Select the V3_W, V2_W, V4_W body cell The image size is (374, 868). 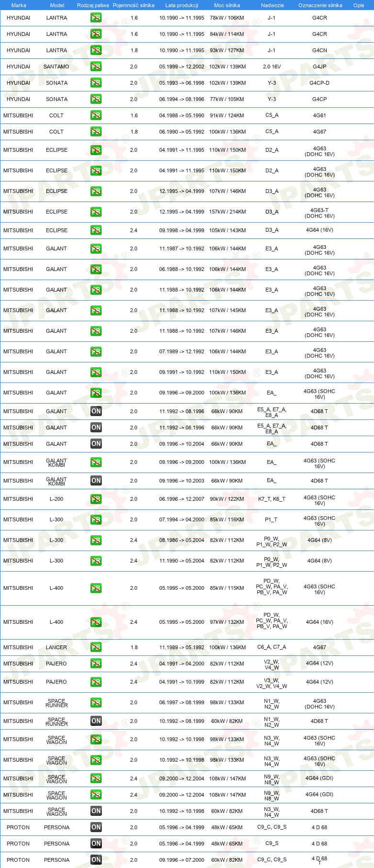click(x=272, y=683)
